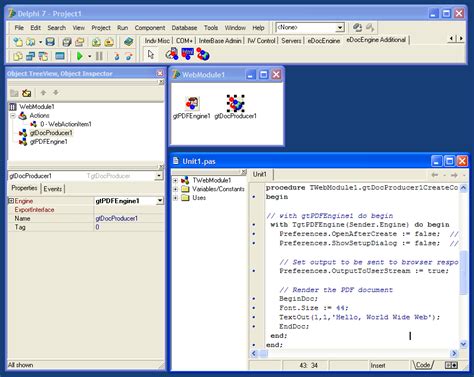474x377 pixels.
Task: Click the Pause debugger icon
Action: (99, 56)
